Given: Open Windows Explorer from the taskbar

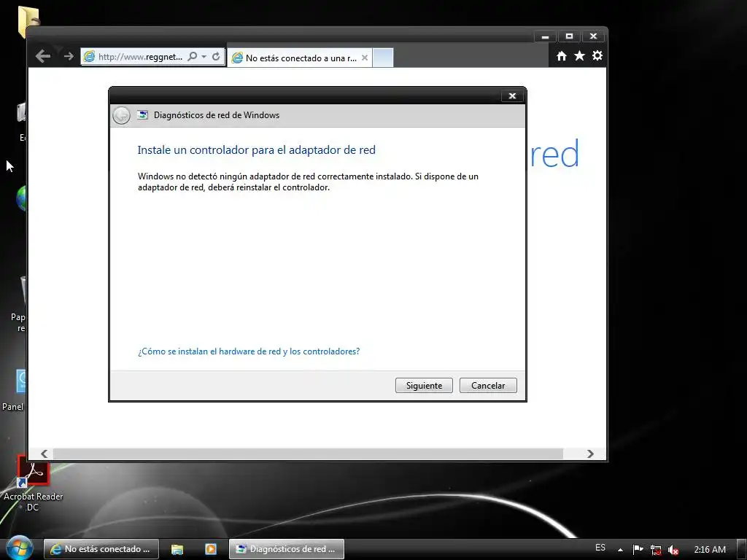Looking at the screenshot, I should pos(177,549).
